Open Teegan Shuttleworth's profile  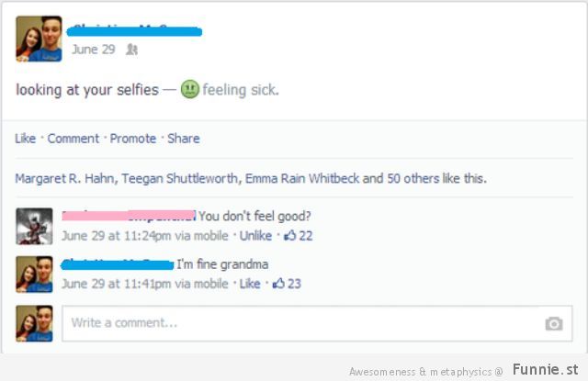(x=179, y=178)
